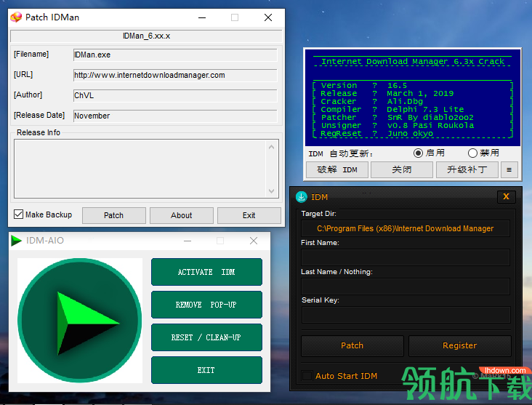Click the EXIT button in IDM-AIO
Viewport: 532px width, 405px height.
(206, 370)
